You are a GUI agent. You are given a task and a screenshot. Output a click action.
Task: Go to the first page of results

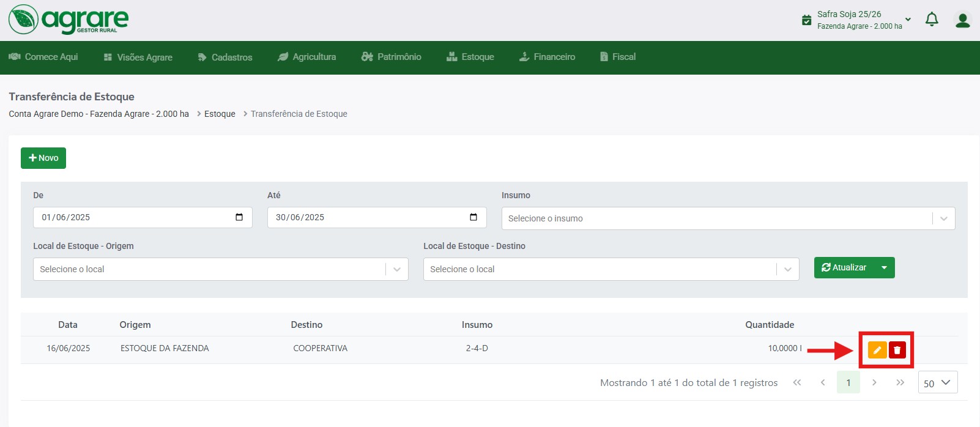(x=797, y=382)
